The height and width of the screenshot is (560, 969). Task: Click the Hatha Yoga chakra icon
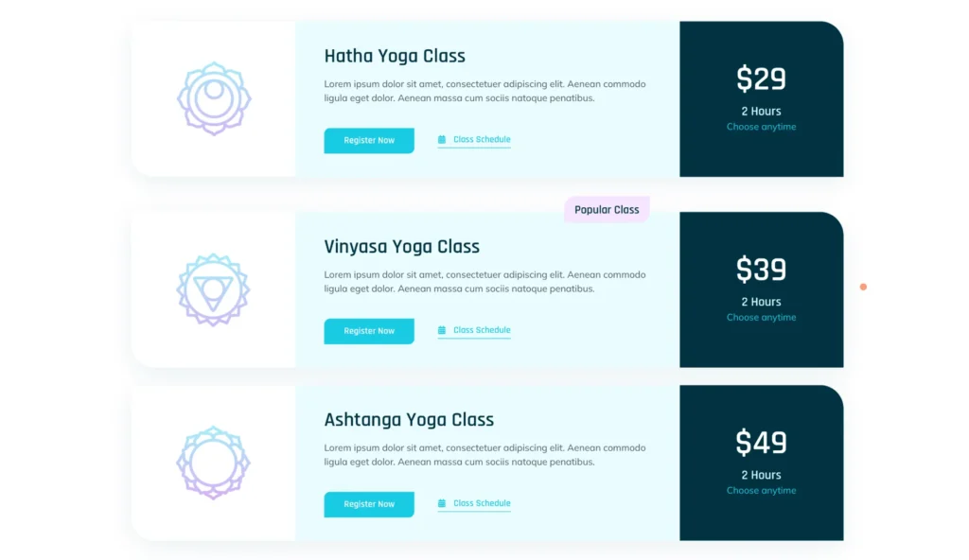(214, 98)
